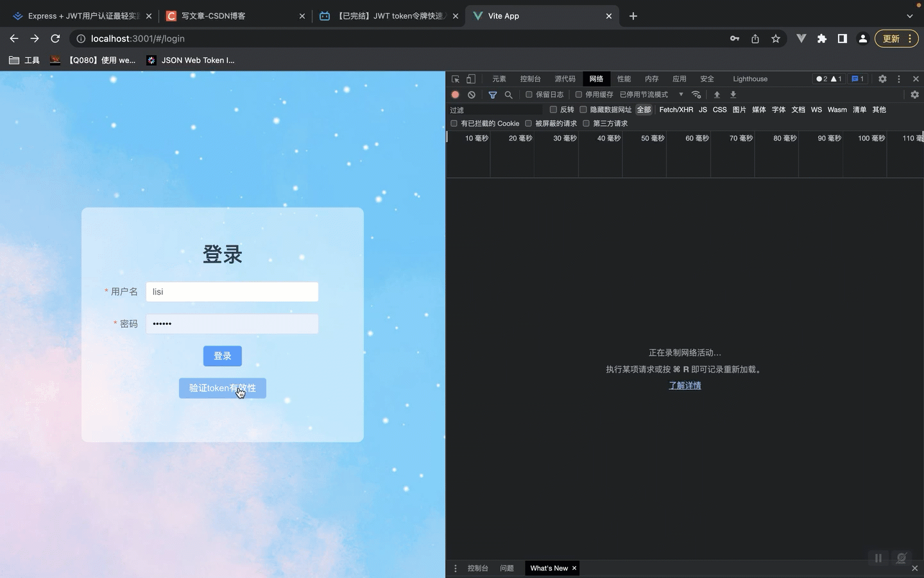The width and height of the screenshot is (924, 578).
Task: Go forward in browser history
Action: [x=35, y=39]
